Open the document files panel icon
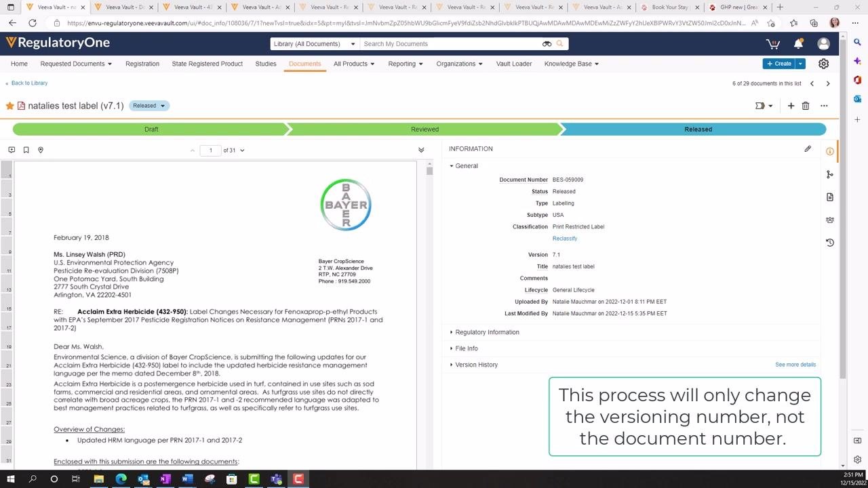The image size is (868, 488). tap(830, 197)
